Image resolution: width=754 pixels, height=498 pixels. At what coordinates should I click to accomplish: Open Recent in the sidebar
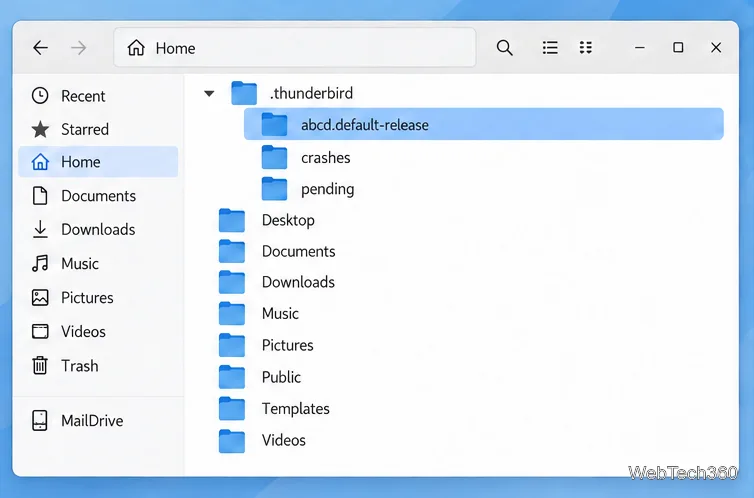83,96
